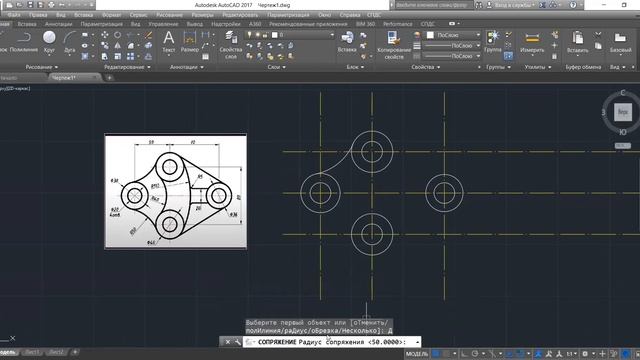This screenshot has width=640, height=360.
Task: Open the Правка menu
Action: tap(38, 15)
